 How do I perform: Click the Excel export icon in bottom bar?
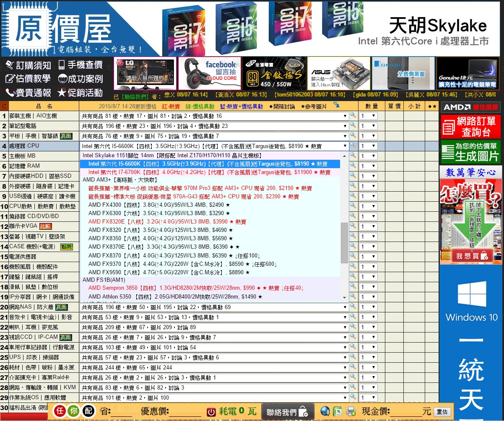click(338, 411)
